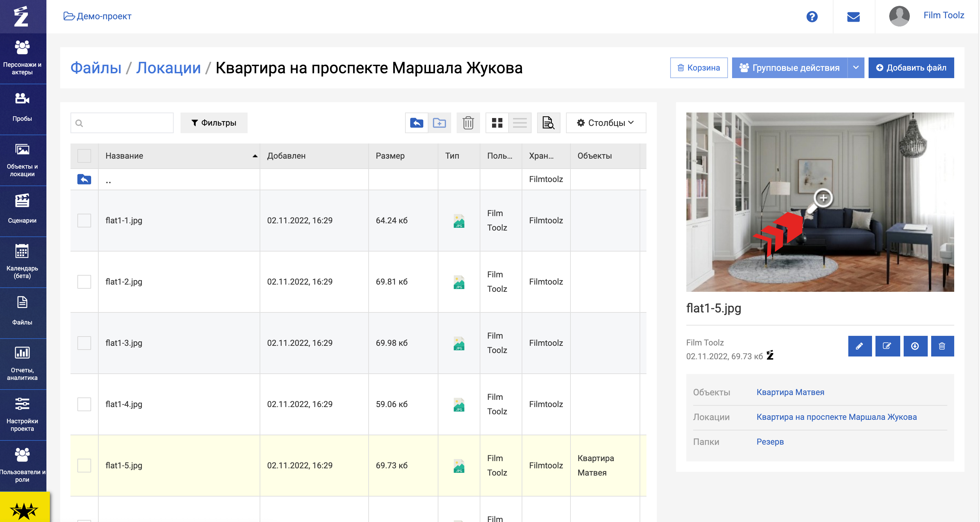Open Объекты и локации section
The width and height of the screenshot is (980, 522).
pos(22,160)
